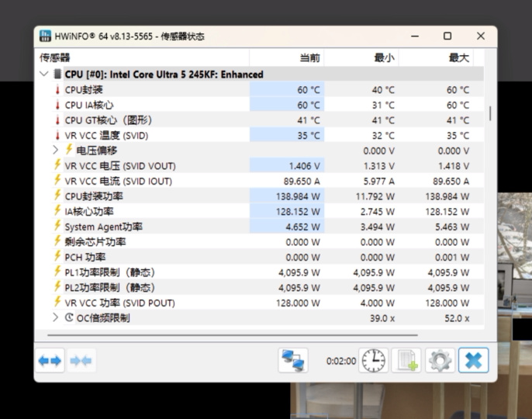Click the vertical scrollbar thumb of sensor list
This screenshot has height=419, width=532.
point(490,113)
